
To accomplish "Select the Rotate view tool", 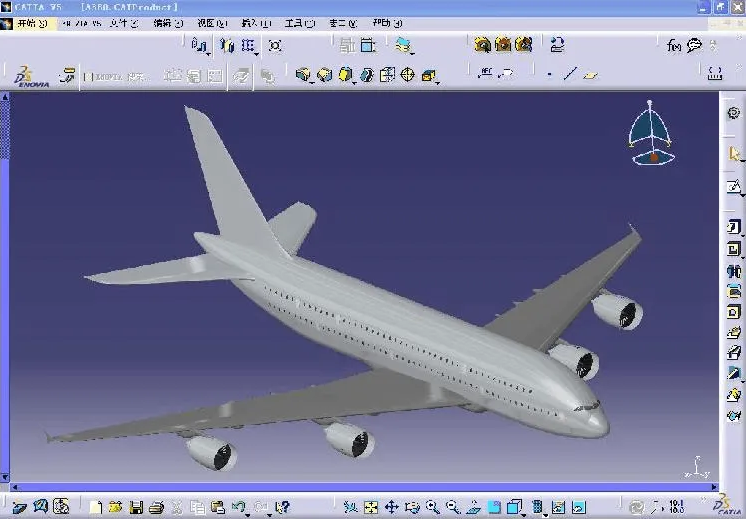I will coord(412,507).
